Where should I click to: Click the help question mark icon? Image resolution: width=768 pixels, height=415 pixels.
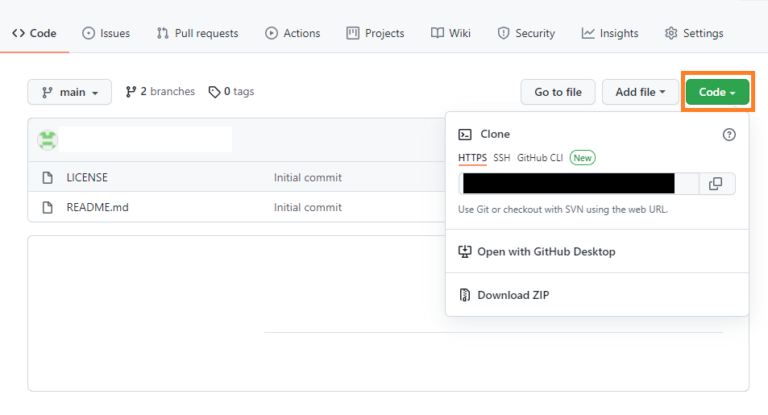pos(729,134)
